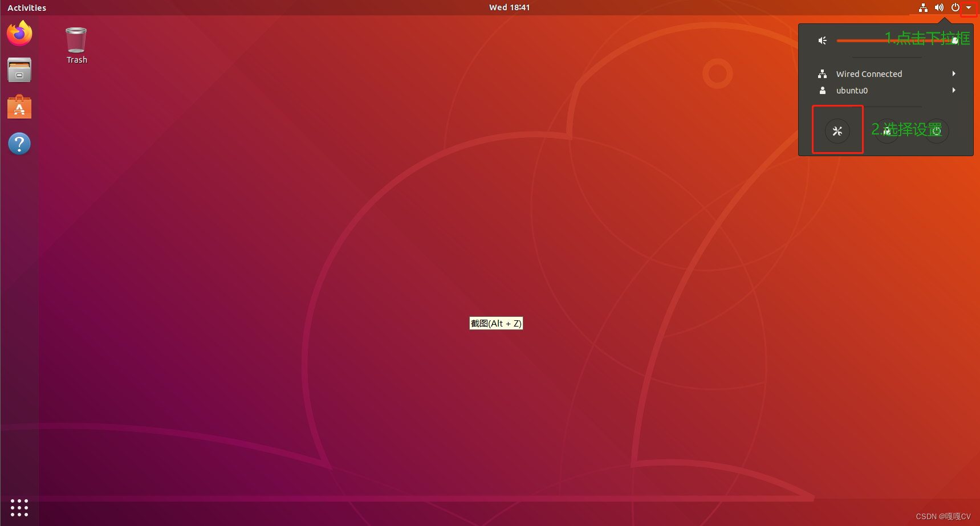The image size is (980, 526).
Task: Click the speaker icon beside the volume slider
Action: tap(823, 40)
